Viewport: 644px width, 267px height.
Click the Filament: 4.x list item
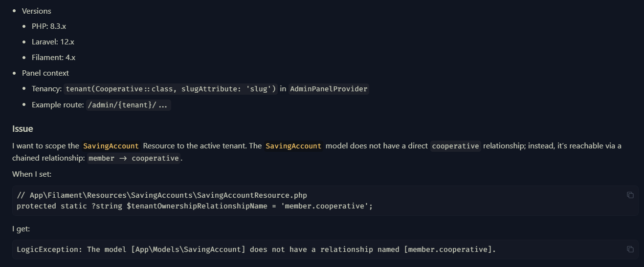click(x=53, y=58)
